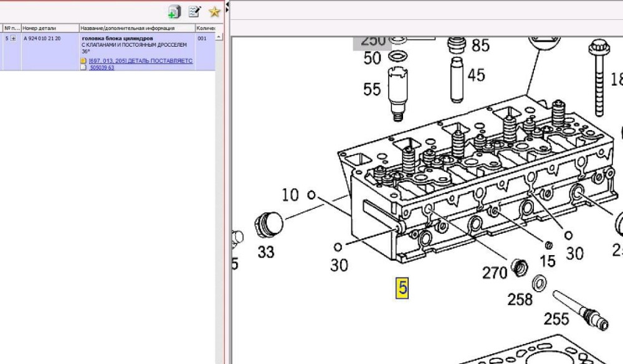Click callout number 258 in the diagram
Image resolution: width=623 pixels, height=364 pixels.
click(x=520, y=299)
